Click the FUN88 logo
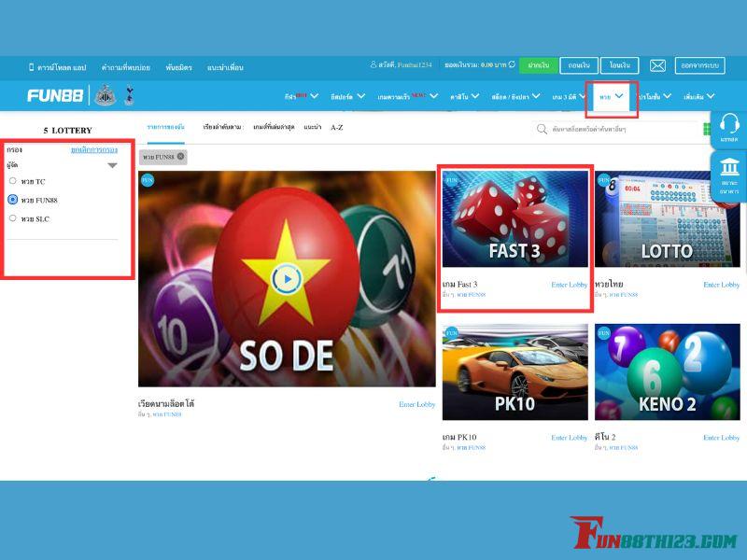The width and height of the screenshot is (747, 560). 55,96
